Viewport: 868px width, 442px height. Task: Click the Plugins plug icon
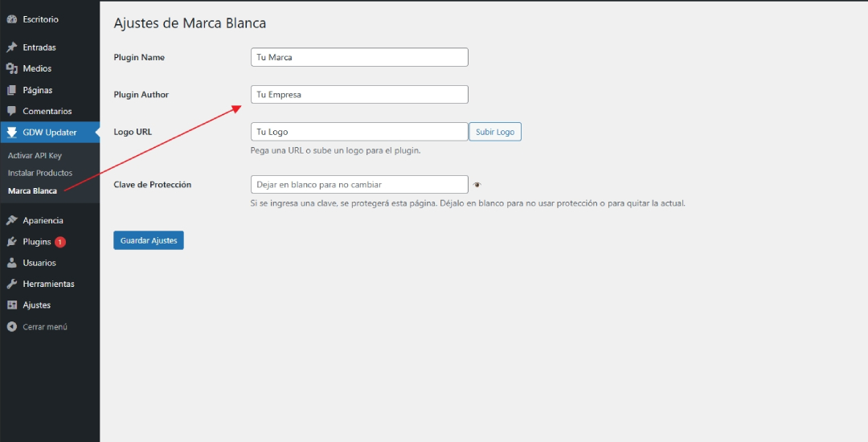[11, 242]
